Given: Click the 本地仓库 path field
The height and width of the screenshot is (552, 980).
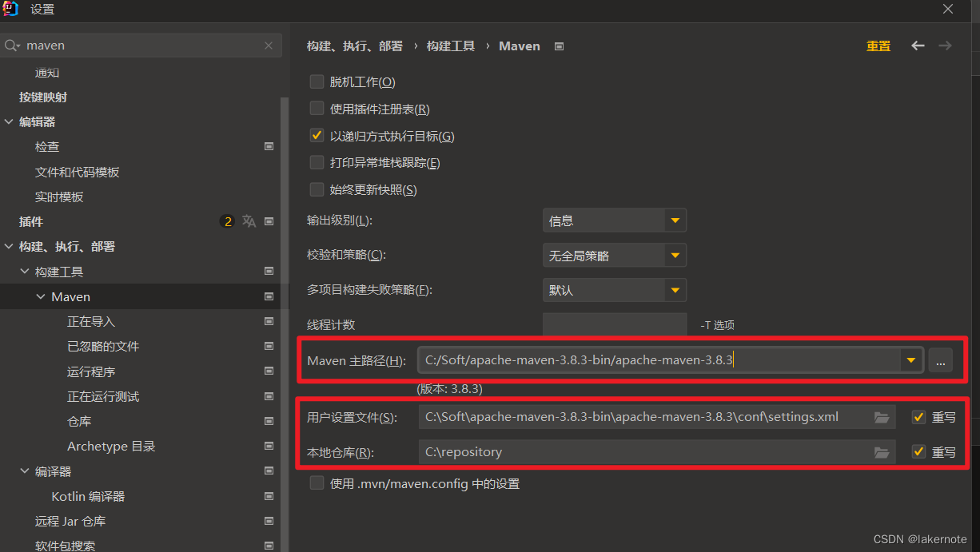Looking at the screenshot, I should coord(656,452).
